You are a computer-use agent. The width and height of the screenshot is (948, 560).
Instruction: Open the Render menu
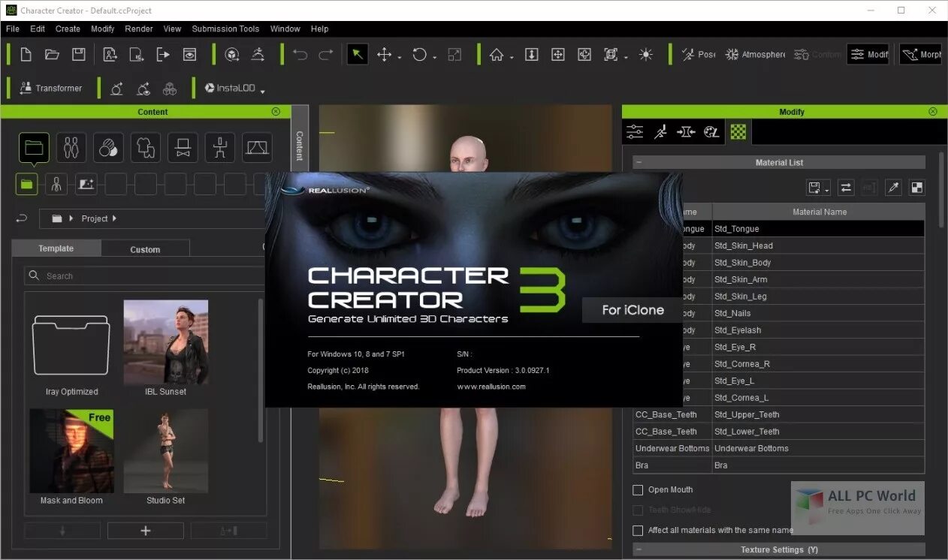(x=139, y=29)
